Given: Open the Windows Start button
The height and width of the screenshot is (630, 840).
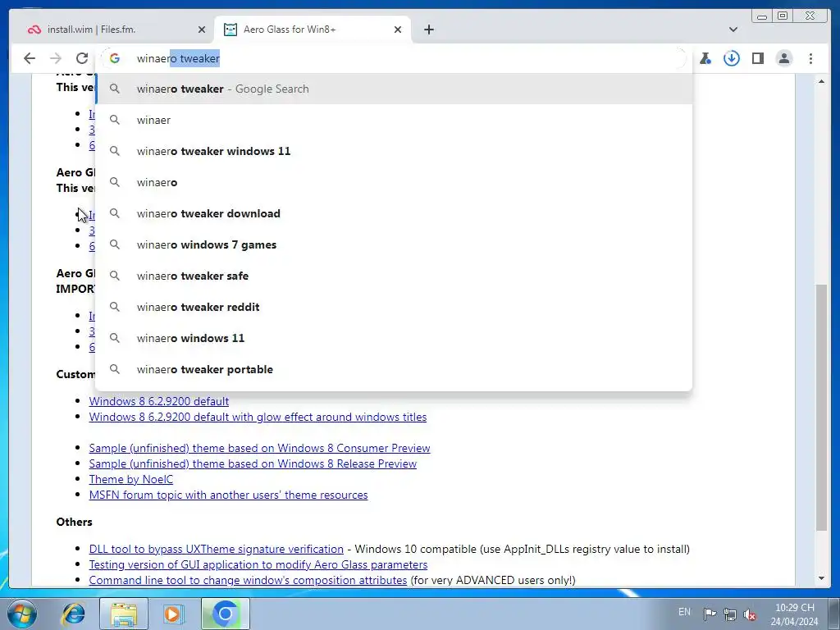Looking at the screenshot, I should coord(22,614).
